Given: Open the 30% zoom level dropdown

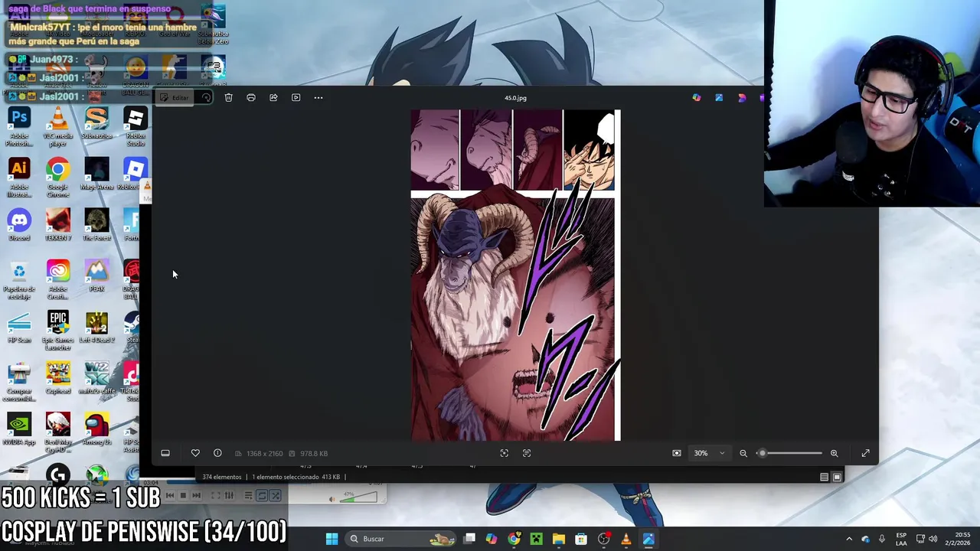Looking at the screenshot, I should click(x=709, y=453).
